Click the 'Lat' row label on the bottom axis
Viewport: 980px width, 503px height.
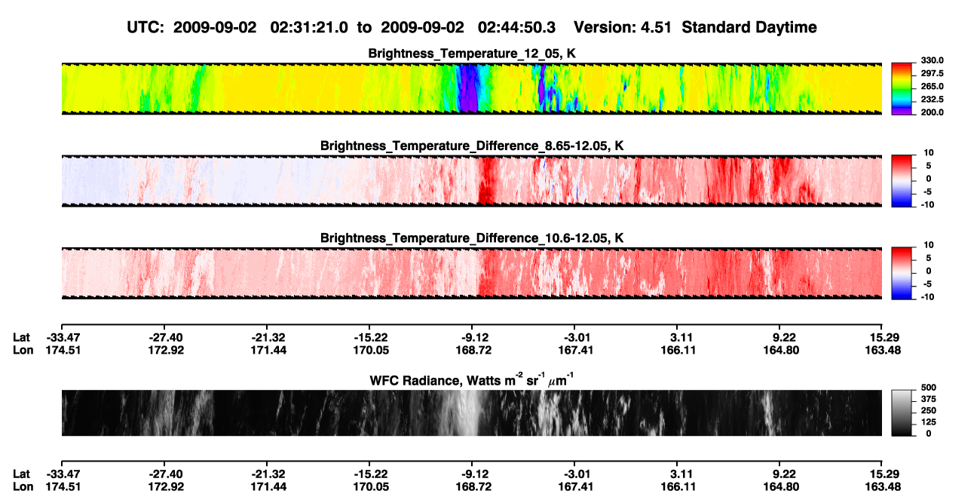pos(22,474)
